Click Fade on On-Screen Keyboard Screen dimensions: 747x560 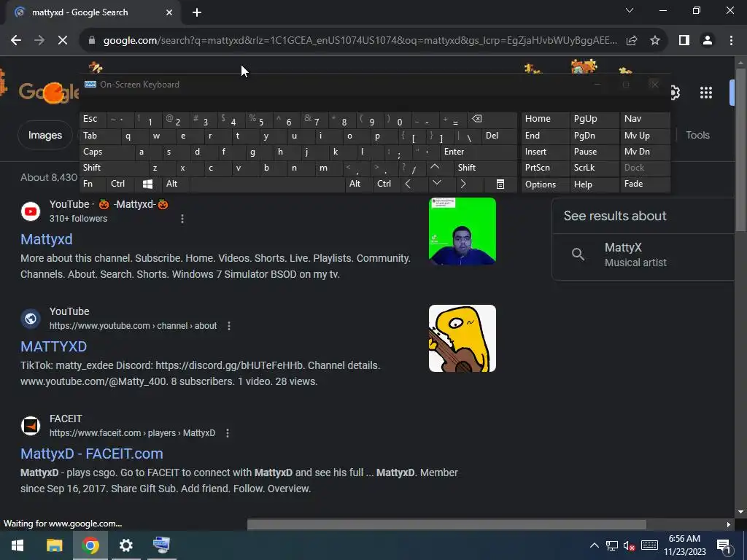[x=645, y=184]
